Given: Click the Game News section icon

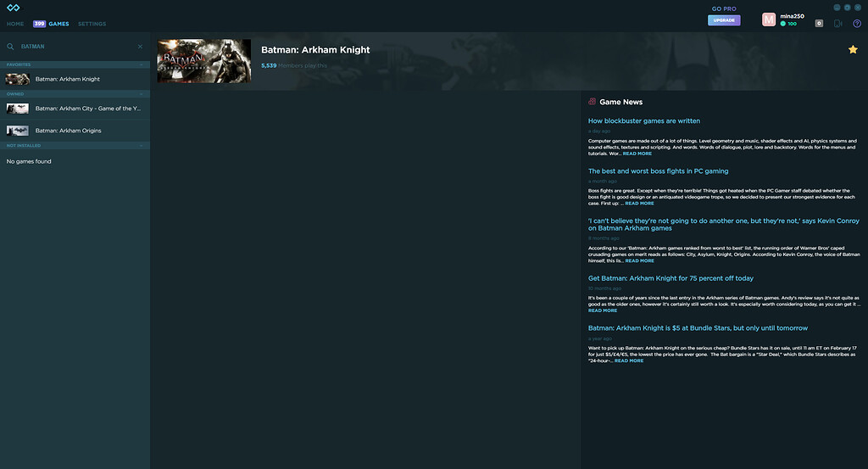Looking at the screenshot, I should 592,102.
